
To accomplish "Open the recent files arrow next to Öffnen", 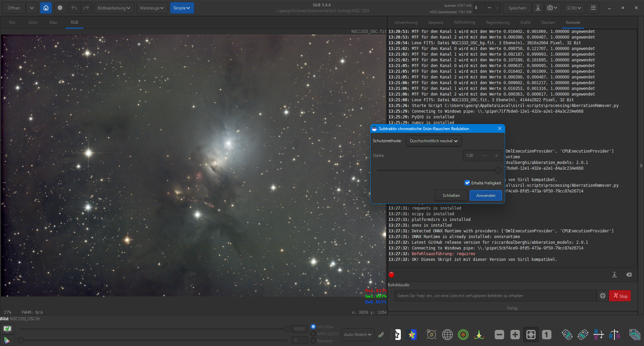I will coord(32,8).
